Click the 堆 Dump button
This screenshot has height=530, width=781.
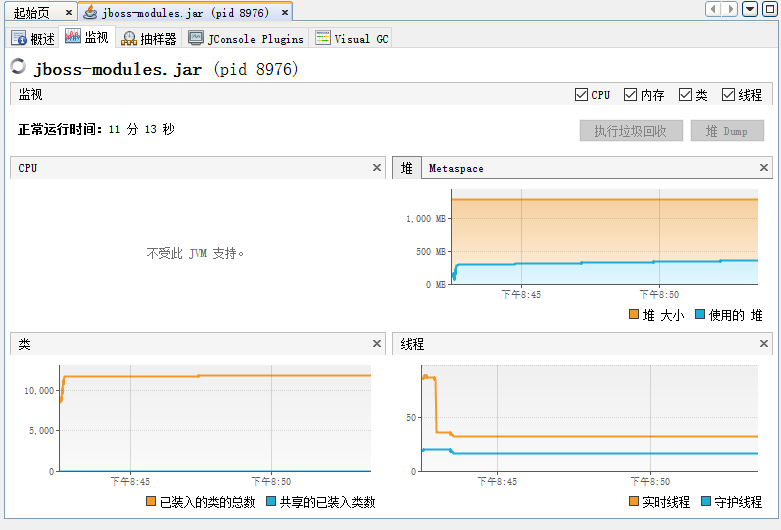(727, 131)
